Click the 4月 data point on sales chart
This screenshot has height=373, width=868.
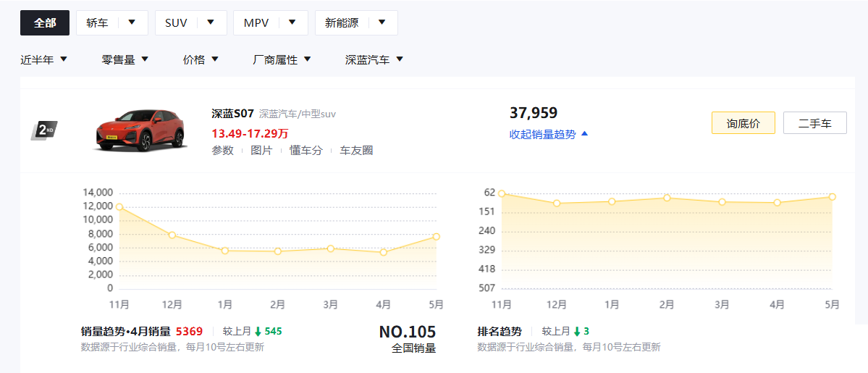pos(384,252)
